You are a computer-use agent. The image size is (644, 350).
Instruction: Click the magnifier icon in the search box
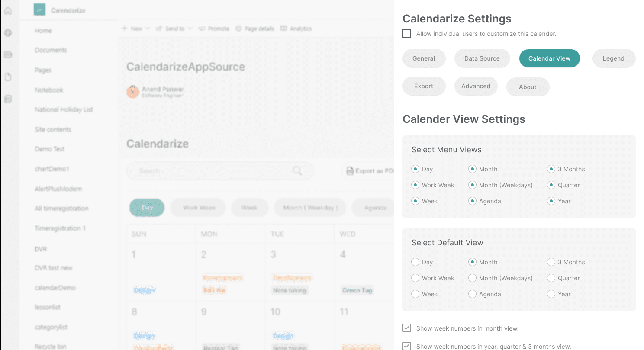pos(297,171)
